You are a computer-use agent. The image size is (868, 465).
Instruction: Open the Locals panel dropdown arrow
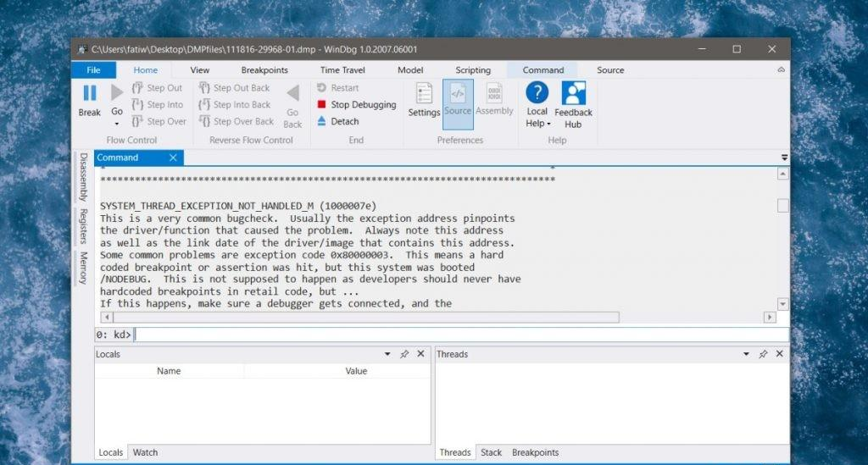[387, 354]
